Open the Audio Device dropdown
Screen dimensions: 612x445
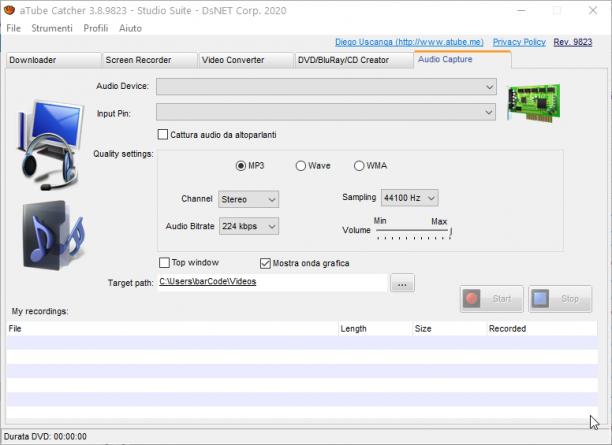click(326, 87)
